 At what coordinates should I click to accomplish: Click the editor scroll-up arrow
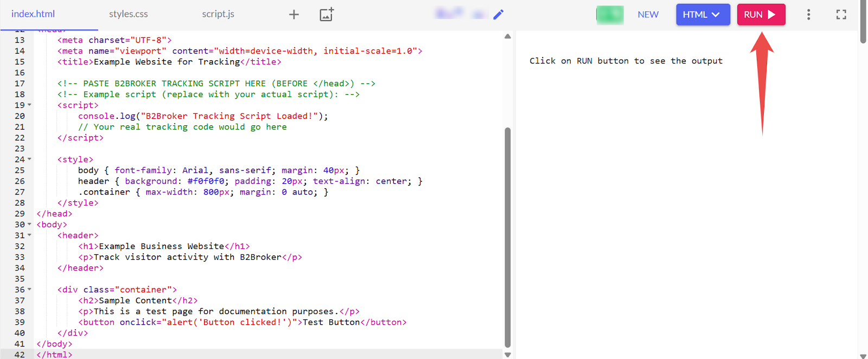pyautogui.click(x=508, y=36)
